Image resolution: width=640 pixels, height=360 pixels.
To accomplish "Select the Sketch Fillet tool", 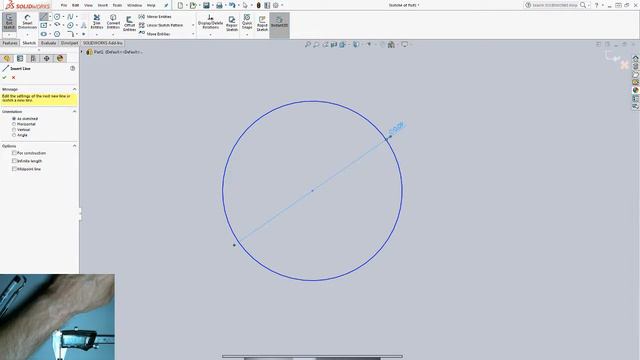I will click(x=70, y=34).
